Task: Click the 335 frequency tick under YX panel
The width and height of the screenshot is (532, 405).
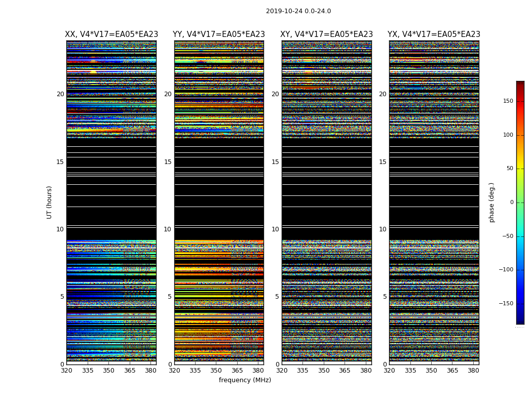Action: click(x=410, y=371)
